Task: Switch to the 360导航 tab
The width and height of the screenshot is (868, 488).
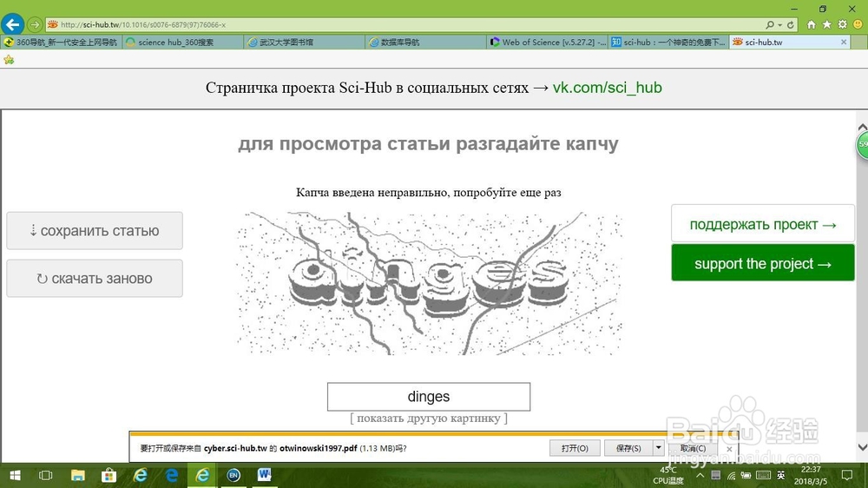Action: (x=61, y=42)
